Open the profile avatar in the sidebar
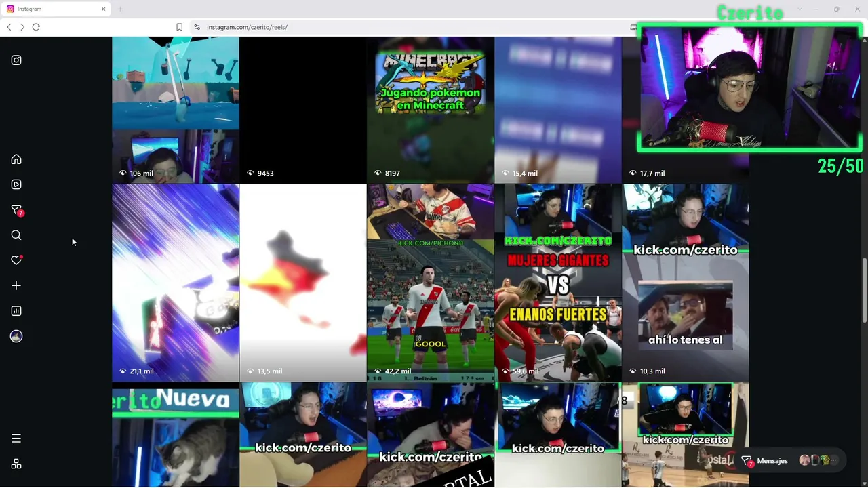Screen dimensions: 868x488 coord(16,336)
